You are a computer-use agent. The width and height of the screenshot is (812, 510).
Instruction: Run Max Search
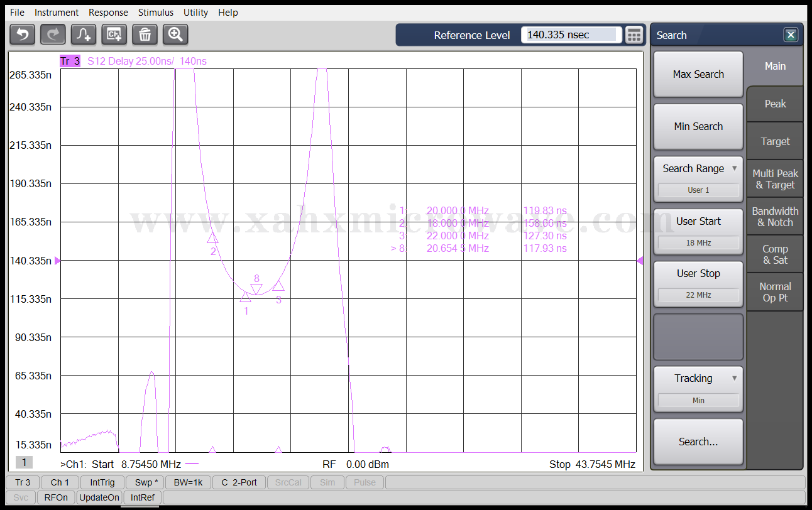tap(698, 74)
